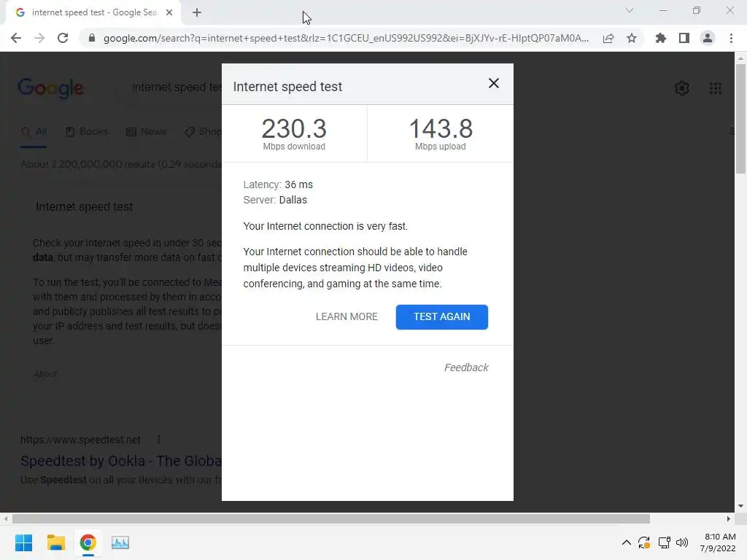
Task: Switch to the Books search tab
Action: coord(87,131)
